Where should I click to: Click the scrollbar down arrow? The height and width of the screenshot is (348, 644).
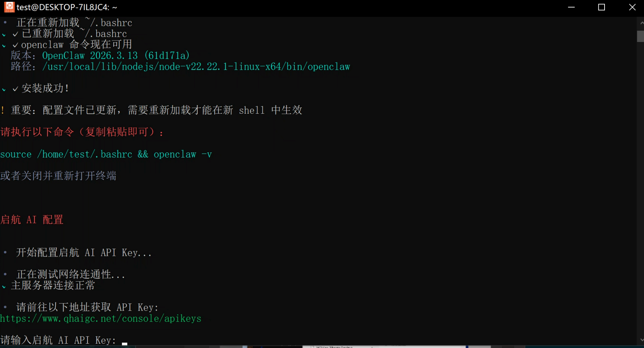point(640,339)
